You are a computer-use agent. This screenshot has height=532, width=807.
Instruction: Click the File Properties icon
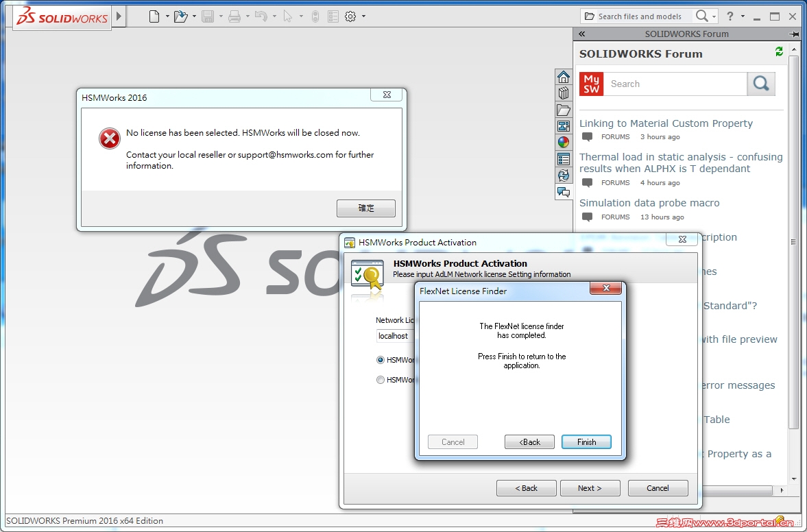click(333, 16)
